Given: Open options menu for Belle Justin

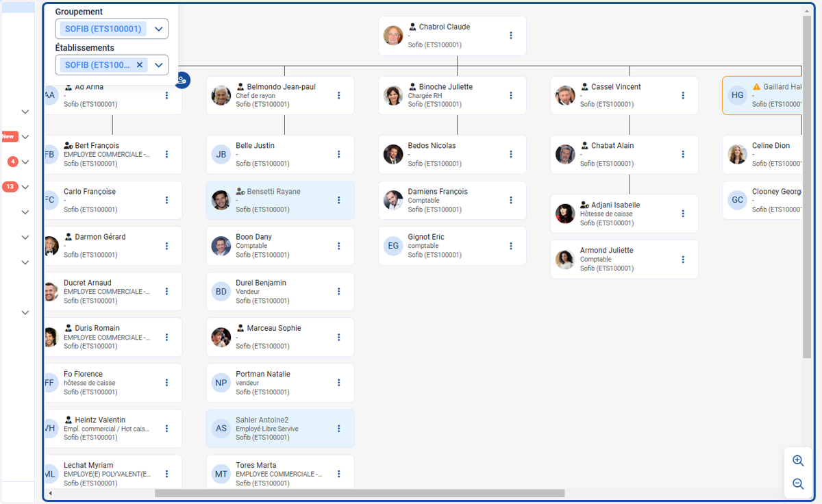Looking at the screenshot, I should [x=338, y=154].
